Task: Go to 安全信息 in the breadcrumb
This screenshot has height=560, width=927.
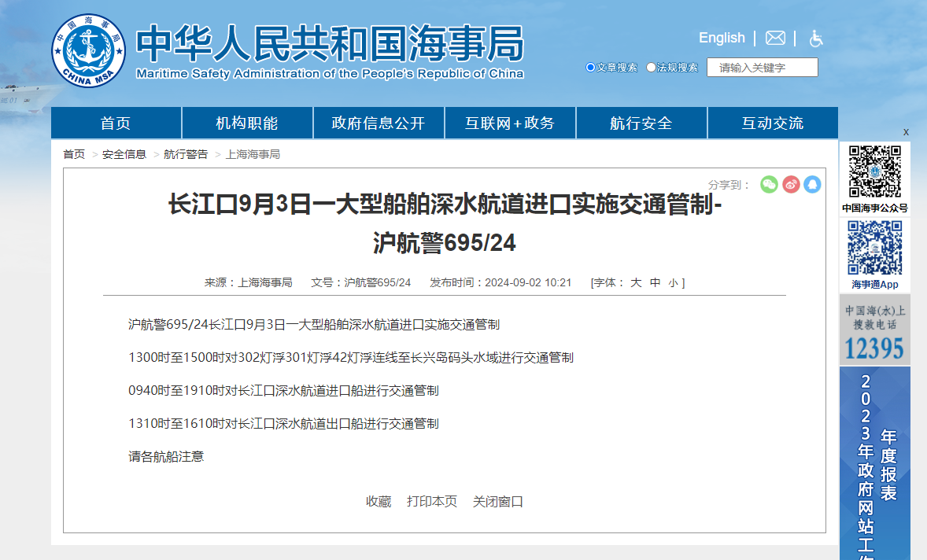Action: [x=124, y=154]
